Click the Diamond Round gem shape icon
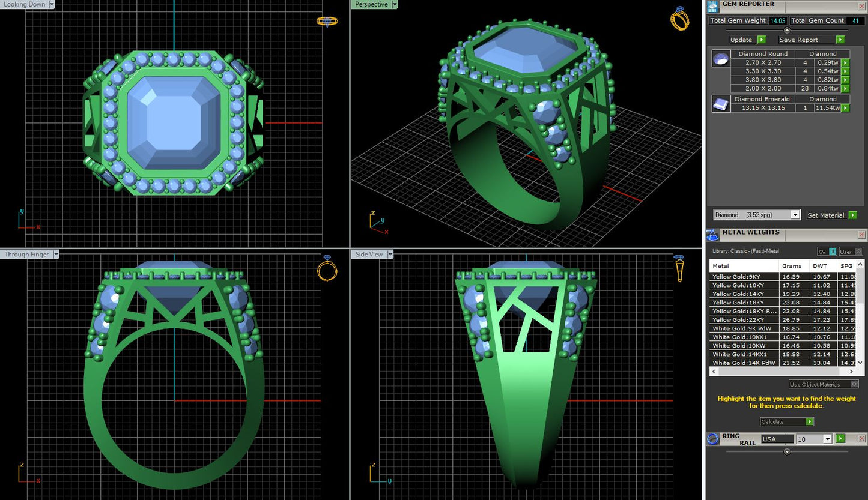868x500 pixels. (x=721, y=58)
